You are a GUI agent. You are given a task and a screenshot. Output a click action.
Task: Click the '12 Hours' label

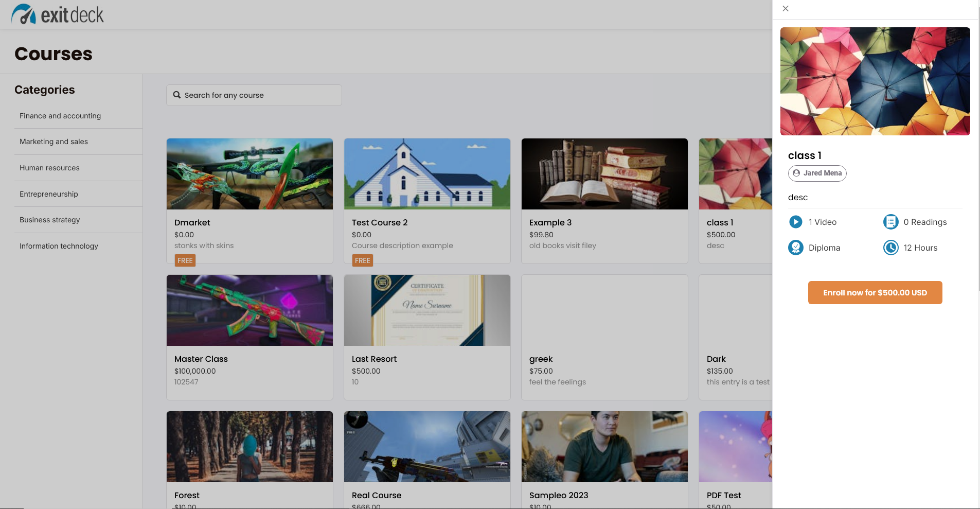(x=920, y=248)
